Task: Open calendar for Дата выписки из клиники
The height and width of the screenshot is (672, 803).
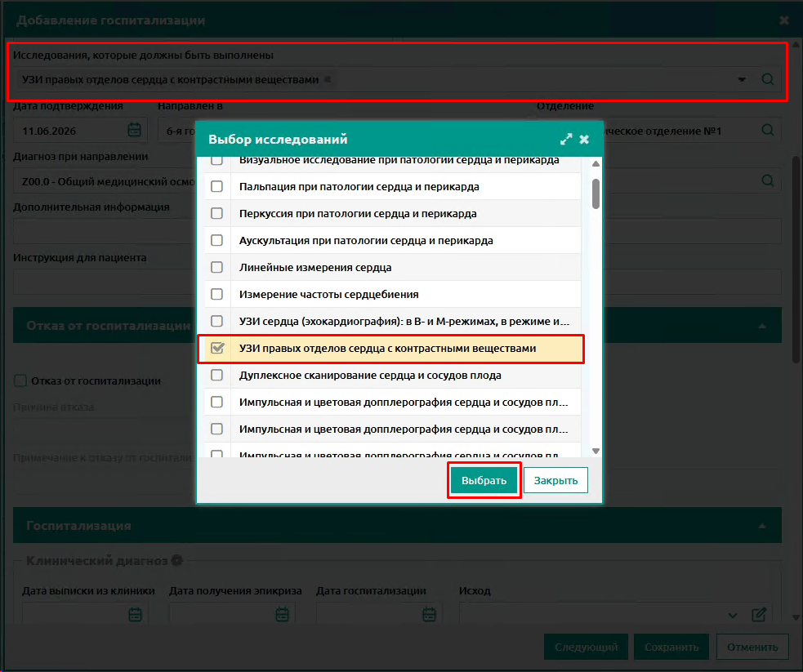Action: [136, 614]
